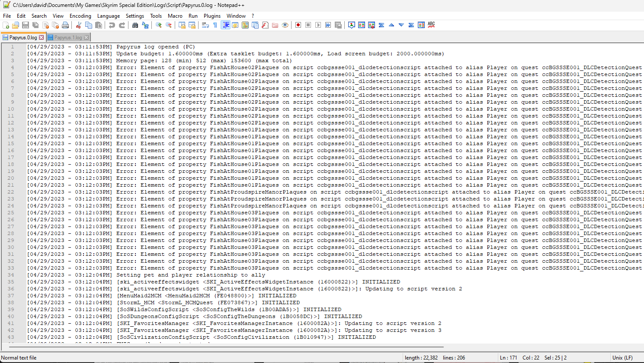Switch to the Papyrus.1.log tab
644x363 pixels.
click(x=68, y=38)
